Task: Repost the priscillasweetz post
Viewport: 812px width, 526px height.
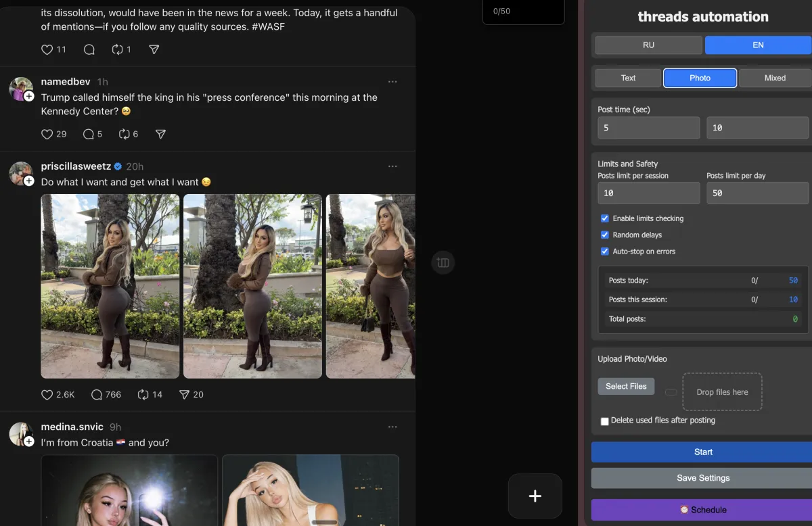Action: click(143, 394)
